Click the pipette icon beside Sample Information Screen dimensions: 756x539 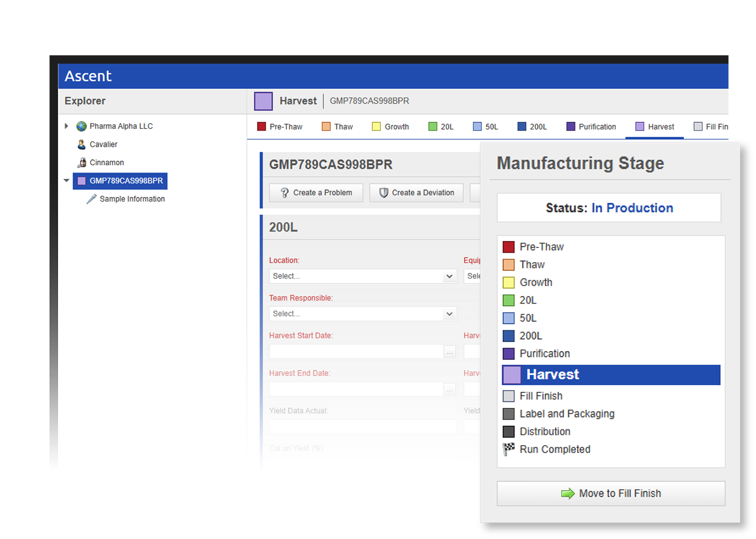91,199
